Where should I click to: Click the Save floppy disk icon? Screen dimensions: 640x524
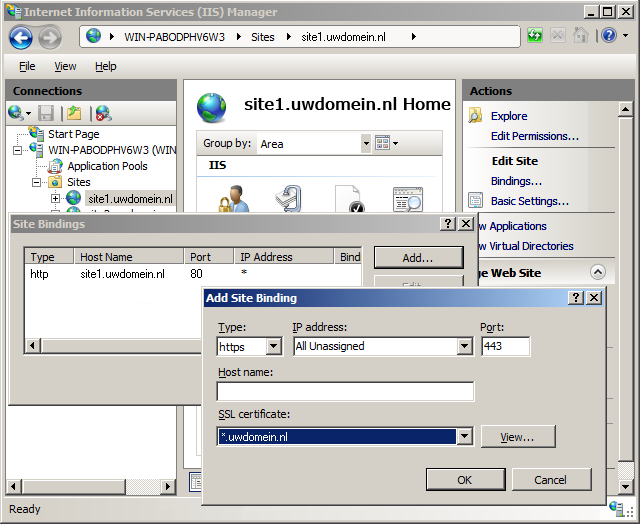pos(46,113)
